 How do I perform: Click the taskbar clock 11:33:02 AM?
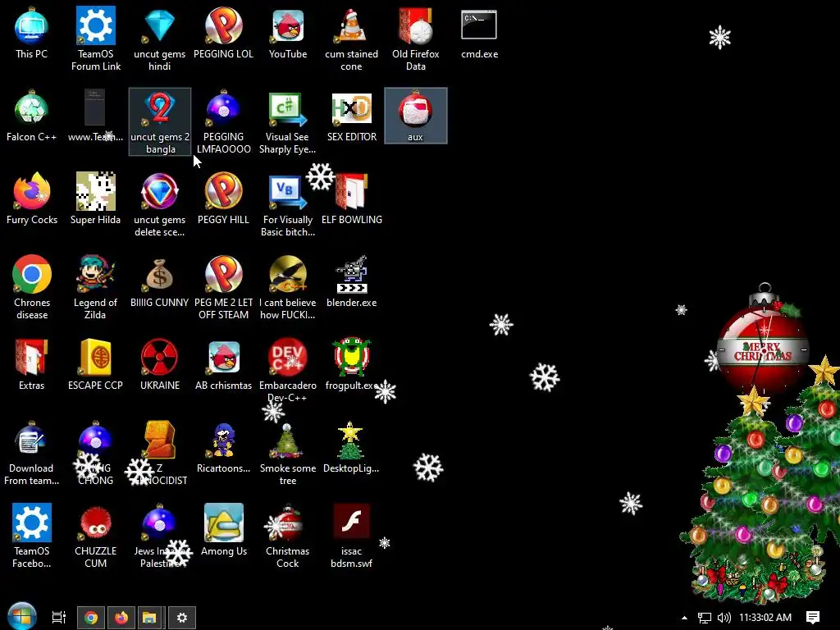765,618
